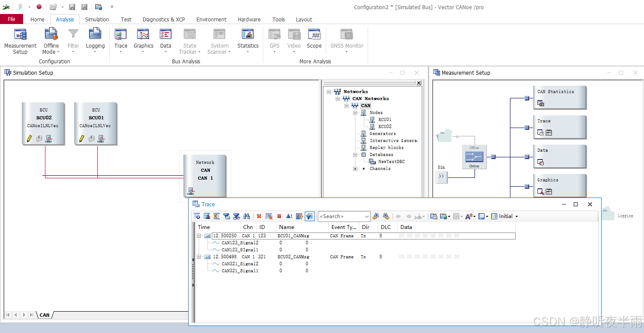Click the red X clear trace icon
644x333 pixels.
(x=259, y=216)
